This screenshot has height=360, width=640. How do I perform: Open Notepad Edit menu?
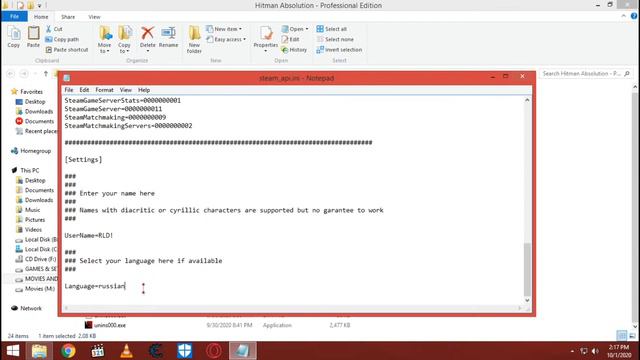(84, 90)
